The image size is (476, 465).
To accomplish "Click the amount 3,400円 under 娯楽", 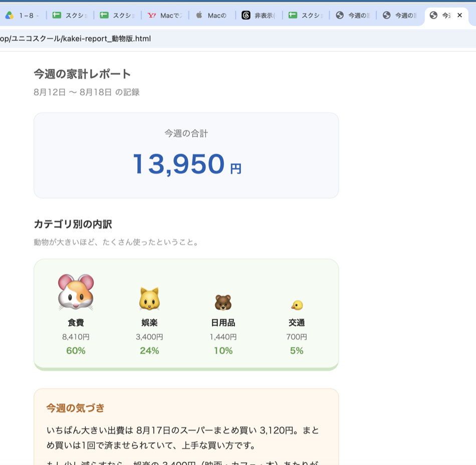I will 149,337.
